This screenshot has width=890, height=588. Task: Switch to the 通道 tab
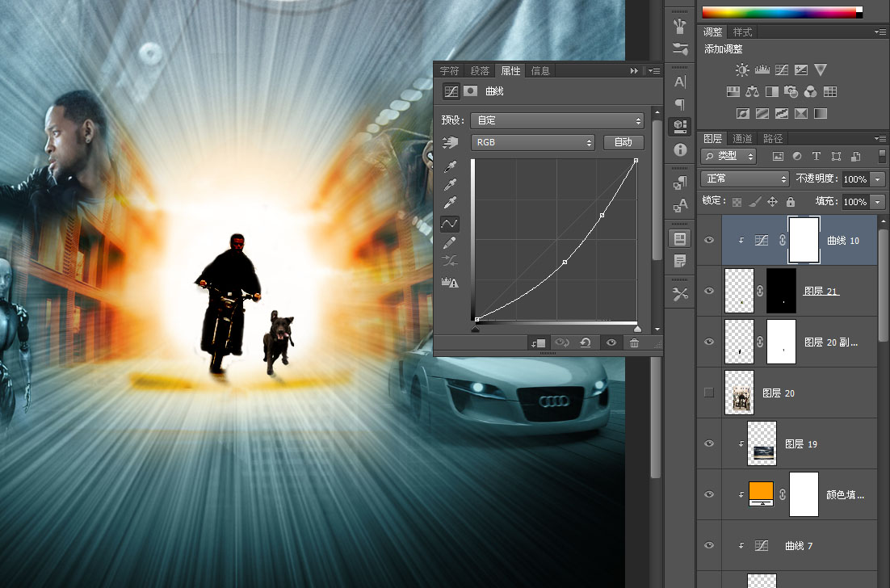[x=742, y=138]
